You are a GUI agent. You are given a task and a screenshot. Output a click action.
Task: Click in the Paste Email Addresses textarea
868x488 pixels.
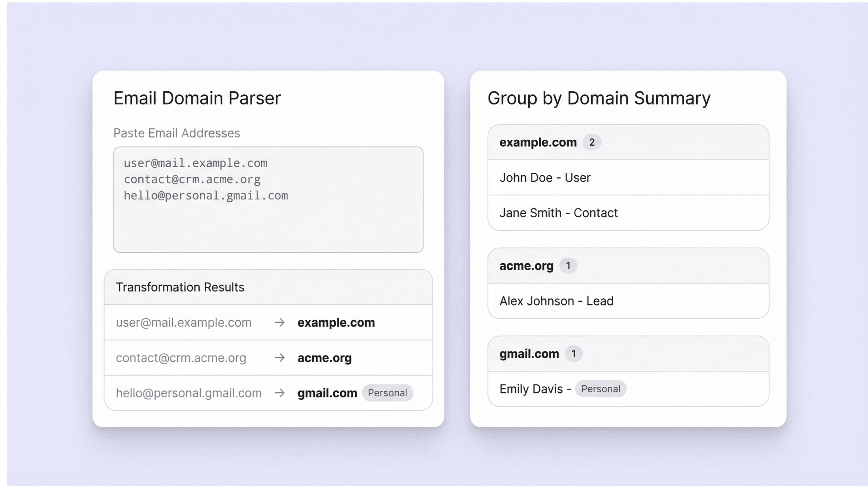268,222
